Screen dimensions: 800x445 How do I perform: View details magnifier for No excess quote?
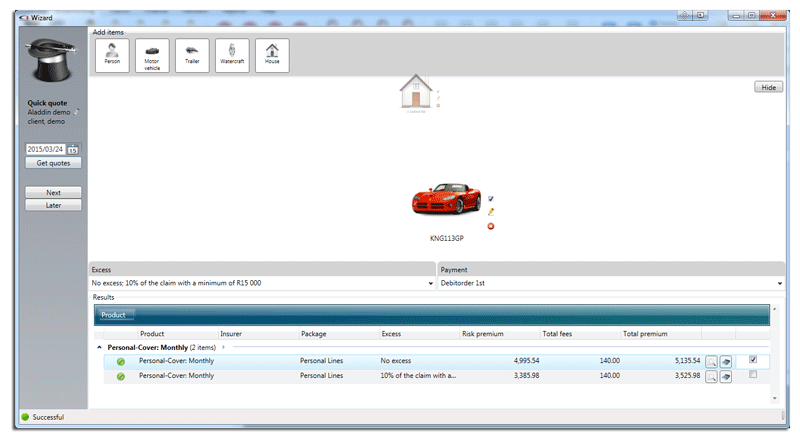click(711, 362)
